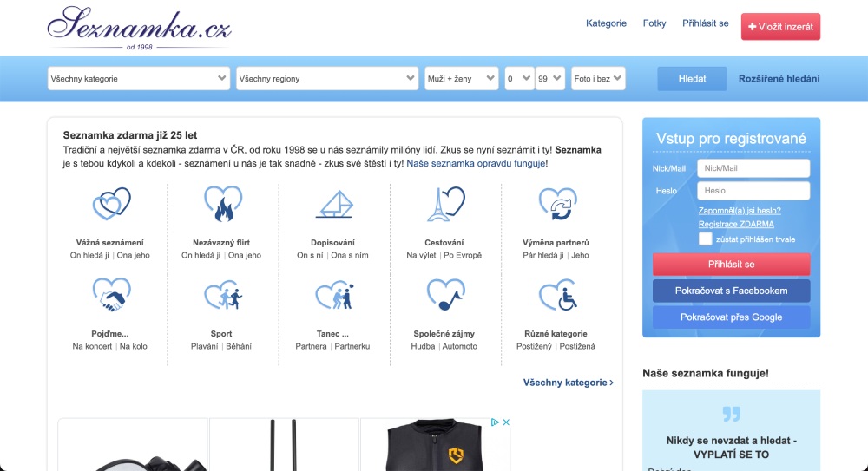Open Fotky in the top navigation
The image size is (868, 471).
tap(654, 23)
